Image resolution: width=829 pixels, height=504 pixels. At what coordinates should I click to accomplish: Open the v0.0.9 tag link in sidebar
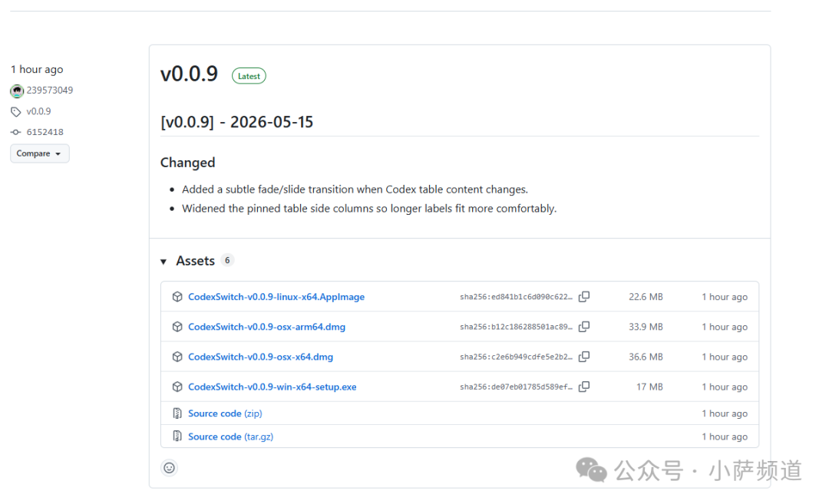point(38,111)
